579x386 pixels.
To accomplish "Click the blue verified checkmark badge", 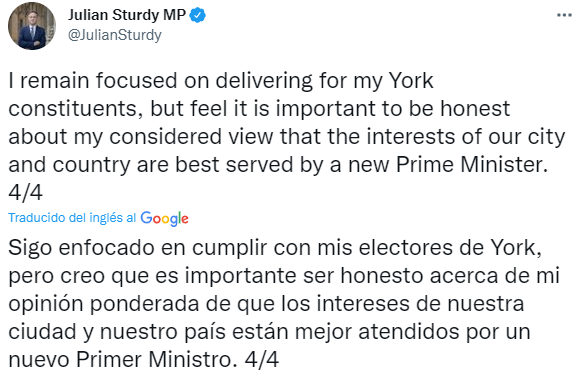I will coord(198,15).
